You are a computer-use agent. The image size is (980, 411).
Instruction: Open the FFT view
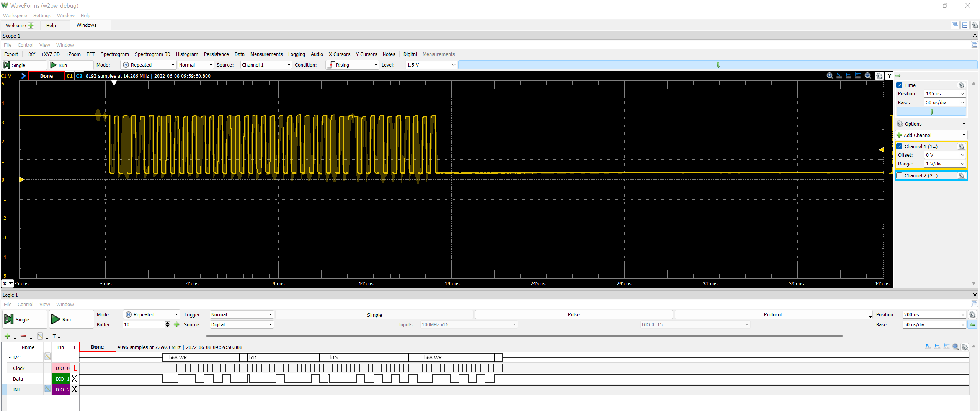pos(90,54)
